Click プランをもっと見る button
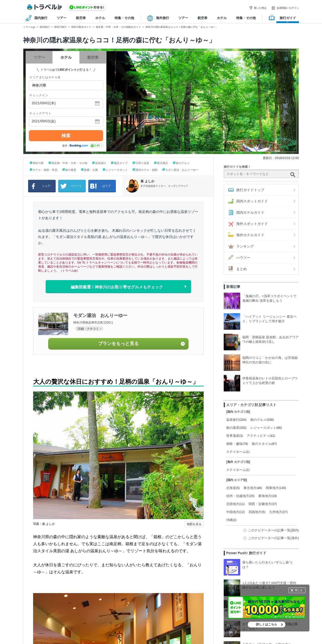The height and width of the screenshot is (644, 322). [x=118, y=344]
